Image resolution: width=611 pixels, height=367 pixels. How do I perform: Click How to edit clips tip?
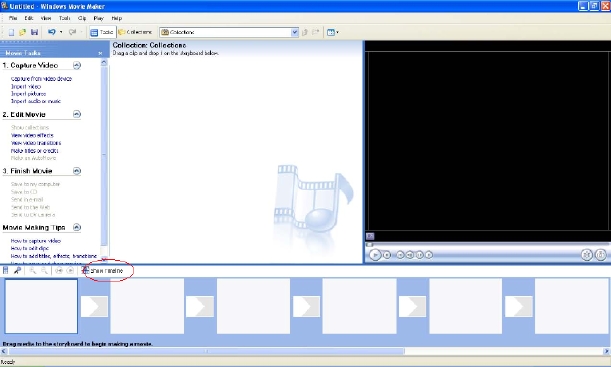[x=30, y=249]
